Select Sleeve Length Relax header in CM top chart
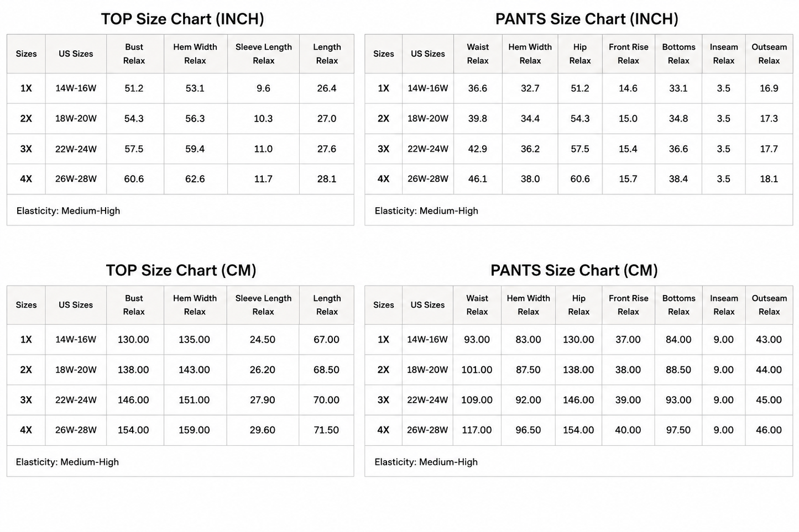Screen dimensions: 799x532 tap(263, 305)
